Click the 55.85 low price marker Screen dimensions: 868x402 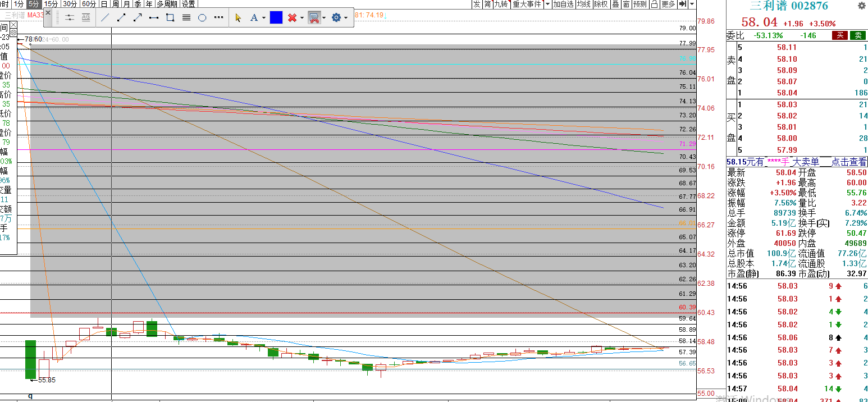click(47, 380)
